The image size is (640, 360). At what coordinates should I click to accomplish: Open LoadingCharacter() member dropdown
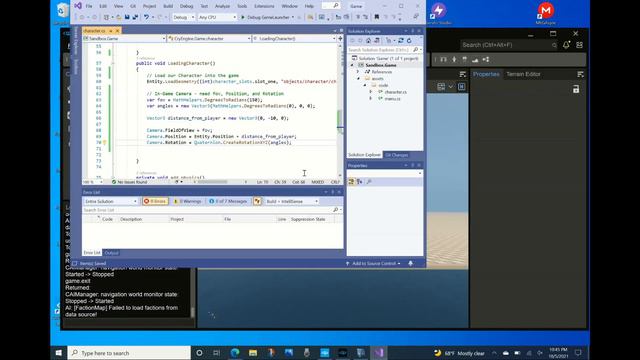pos(294,38)
